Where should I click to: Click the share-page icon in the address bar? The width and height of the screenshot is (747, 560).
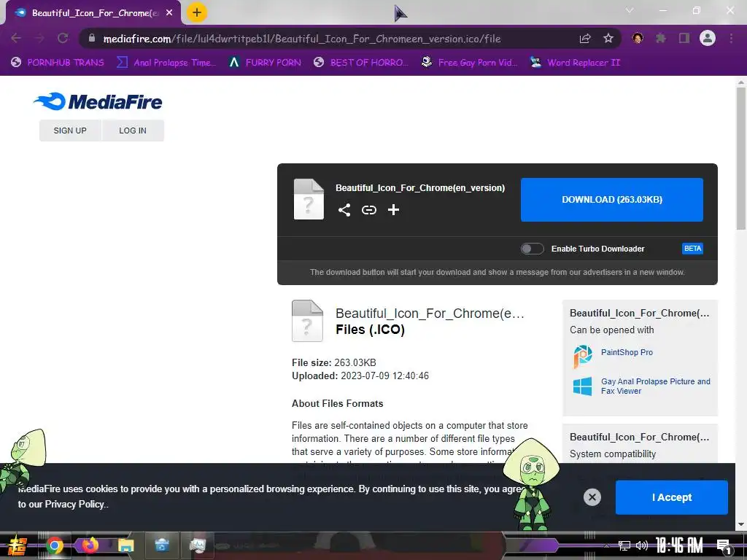[x=585, y=38]
